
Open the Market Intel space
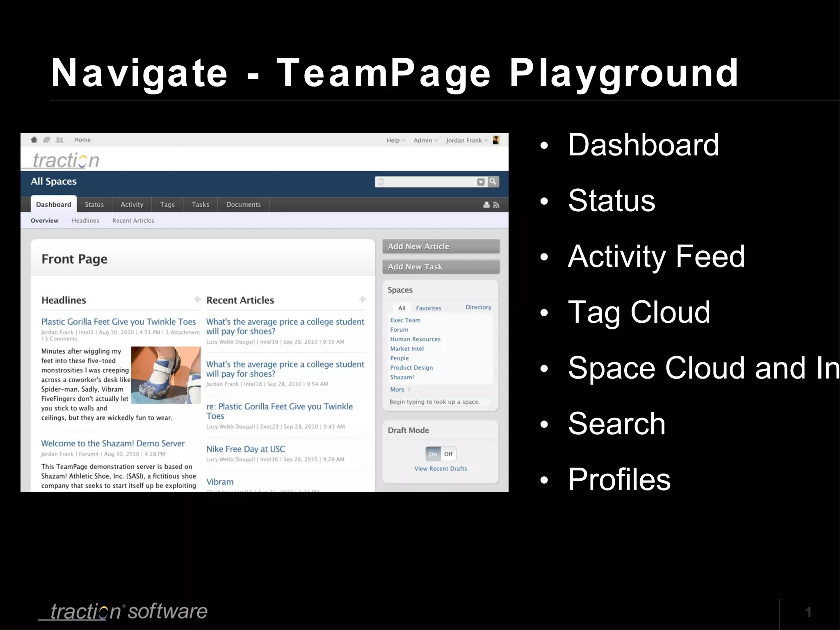[x=407, y=349]
